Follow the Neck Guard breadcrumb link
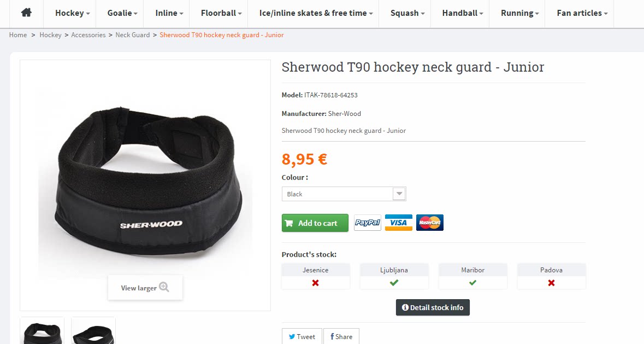 click(x=133, y=35)
